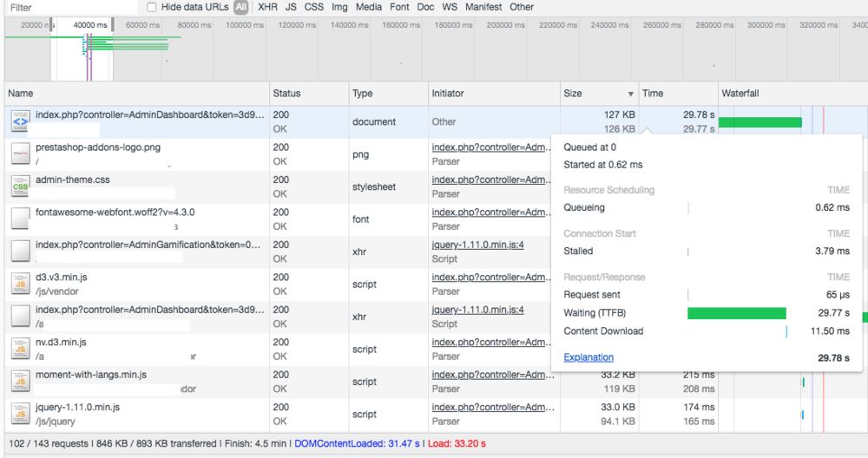Click the Size column sort arrow
The width and height of the screenshot is (868, 458).
[630, 94]
